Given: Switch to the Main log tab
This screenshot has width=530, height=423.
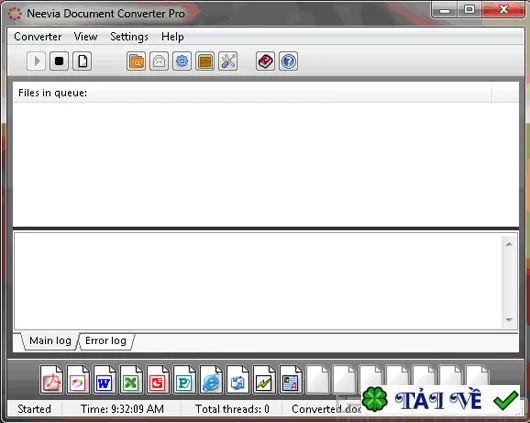Looking at the screenshot, I should pos(50,341).
